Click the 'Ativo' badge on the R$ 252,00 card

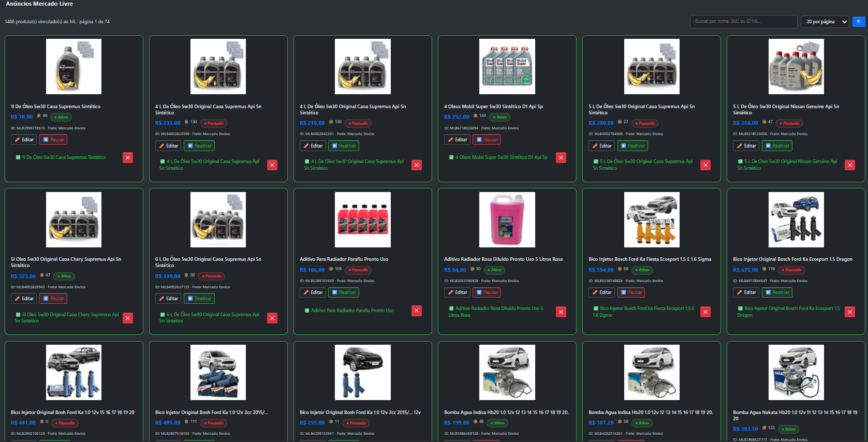(499, 117)
